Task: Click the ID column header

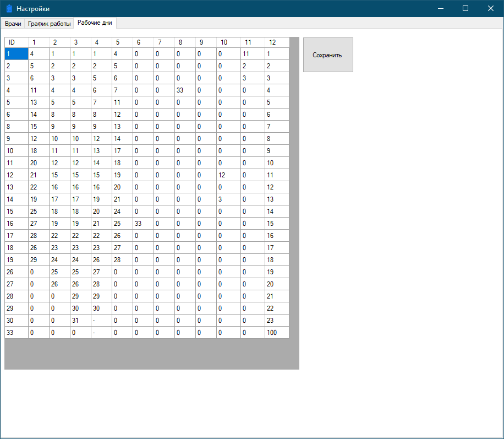Action: click(x=17, y=42)
